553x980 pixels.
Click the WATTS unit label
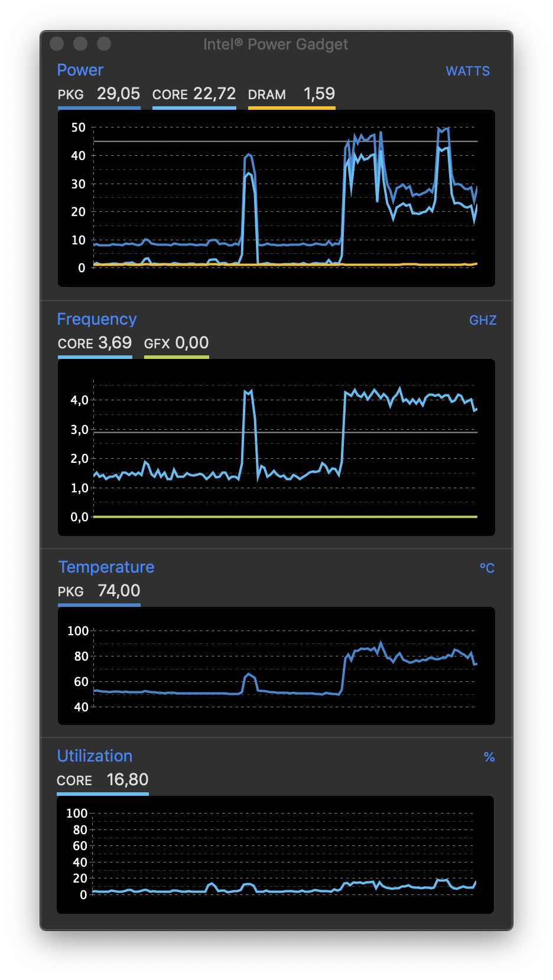click(x=467, y=71)
